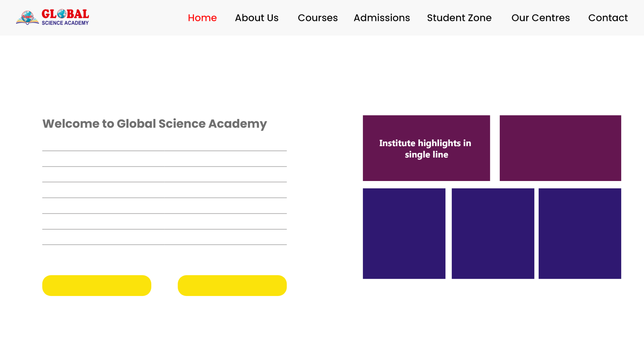Select the last dark blue tile
This screenshot has width=644, height=362.
[x=580, y=233]
